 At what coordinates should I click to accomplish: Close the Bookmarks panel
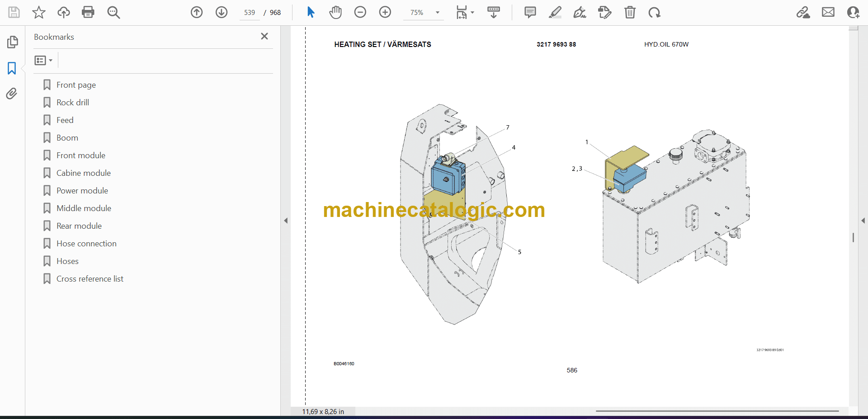pos(264,36)
